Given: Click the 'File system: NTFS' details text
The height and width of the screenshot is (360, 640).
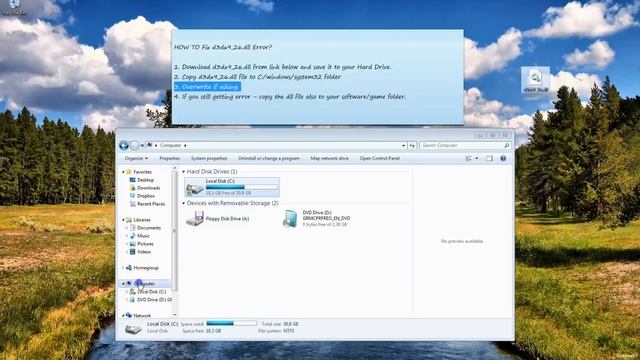Looking at the screenshot, I should tap(276, 331).
